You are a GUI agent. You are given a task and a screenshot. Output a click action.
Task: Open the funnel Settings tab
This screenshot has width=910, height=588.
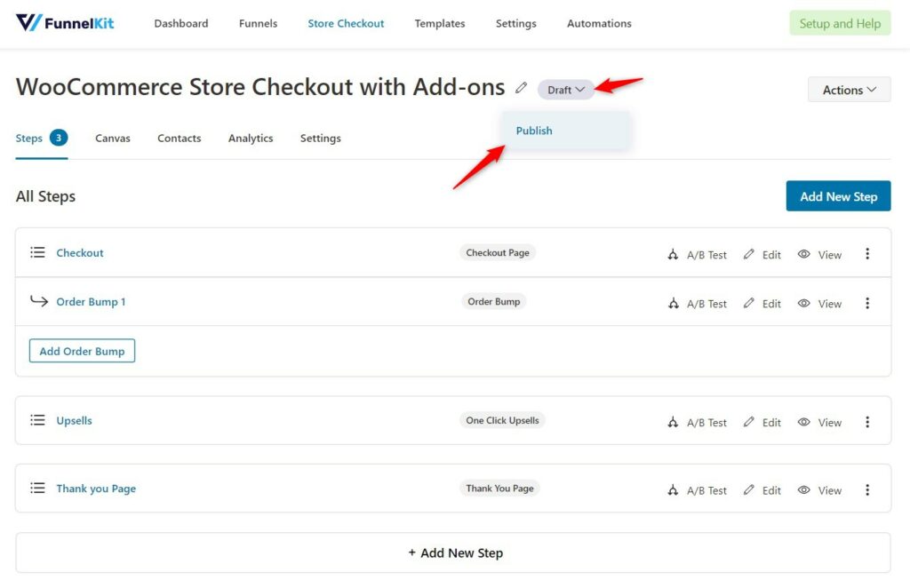coord(320,138)
